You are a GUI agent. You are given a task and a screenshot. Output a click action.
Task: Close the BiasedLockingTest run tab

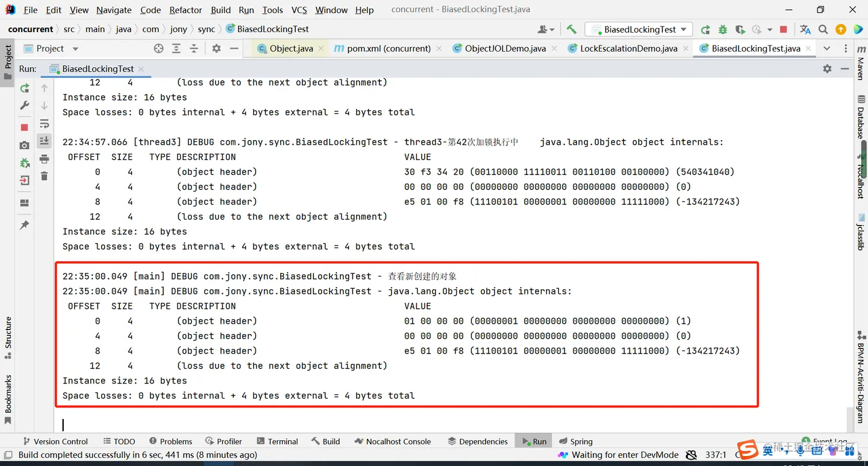point(141,69)
